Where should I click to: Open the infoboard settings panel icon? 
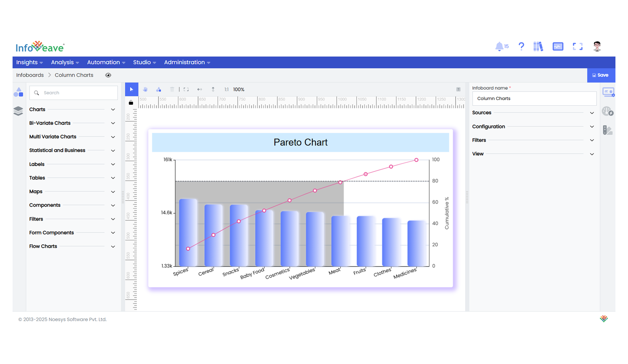(608, 92)
